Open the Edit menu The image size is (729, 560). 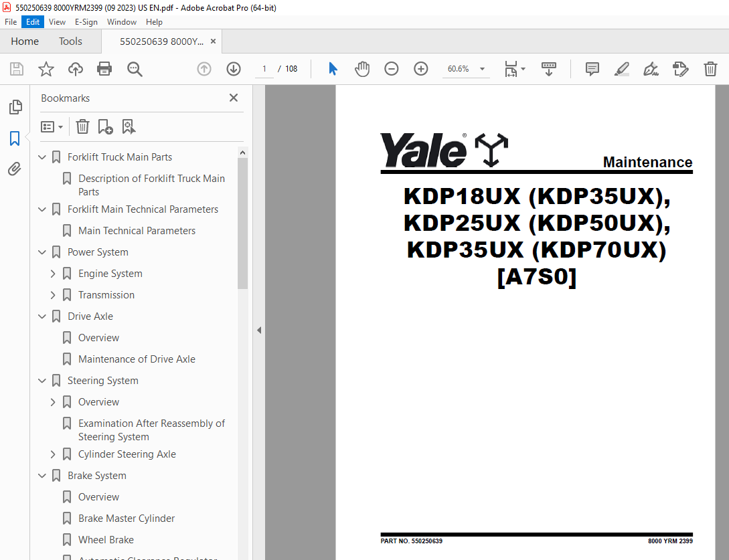point(33,22)
